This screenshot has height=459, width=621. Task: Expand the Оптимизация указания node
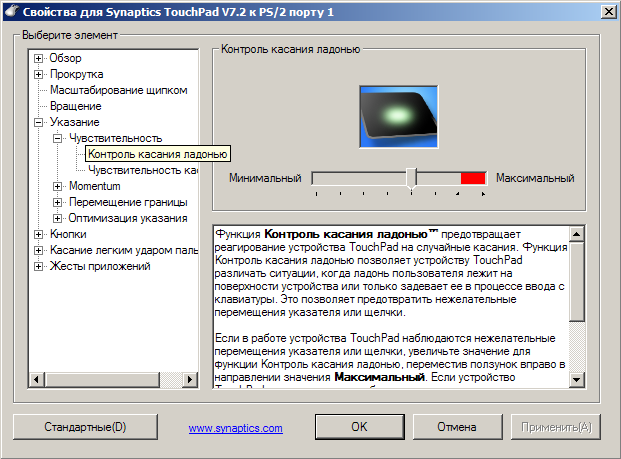(x=57, y=219)
